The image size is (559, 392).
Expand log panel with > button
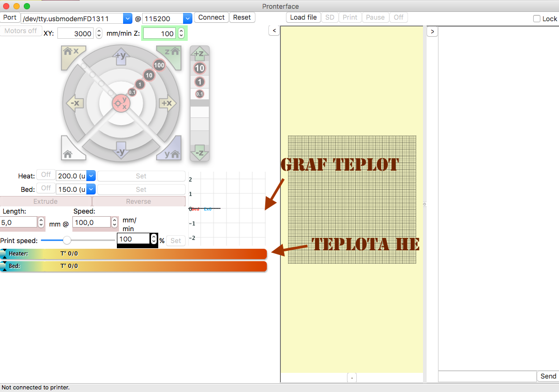tap(432, 32)
